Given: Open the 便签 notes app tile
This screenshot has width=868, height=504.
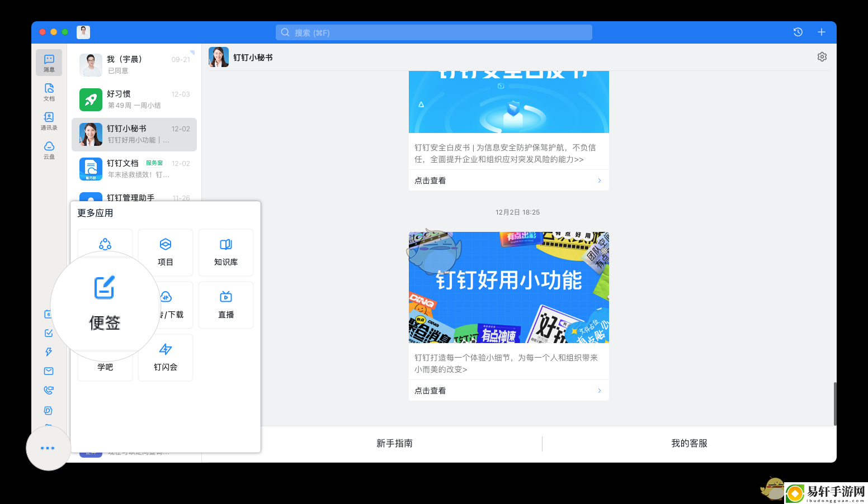Looking at the screenshot, I should pyautogui.click(x=105, y=305).
